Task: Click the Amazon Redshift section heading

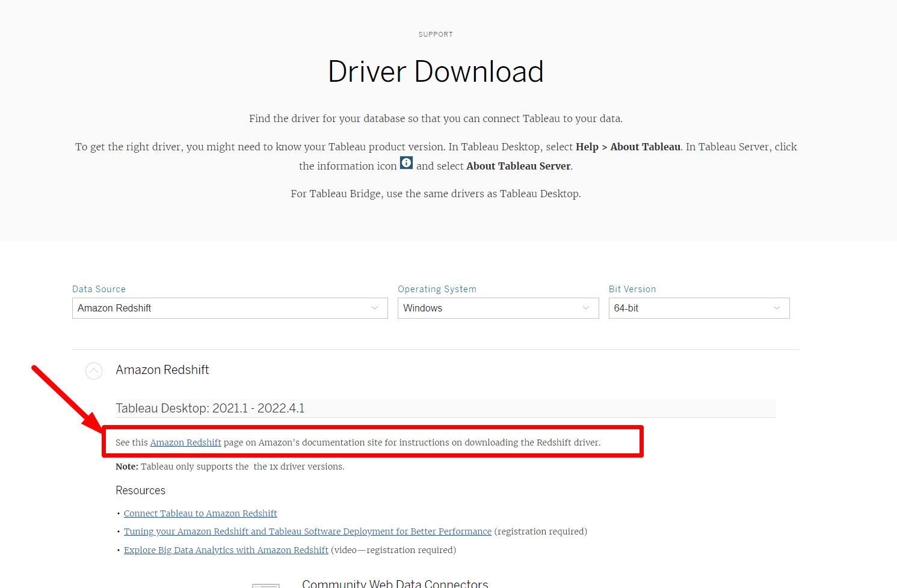Action: pyautogui.click(x=162, y=370)
